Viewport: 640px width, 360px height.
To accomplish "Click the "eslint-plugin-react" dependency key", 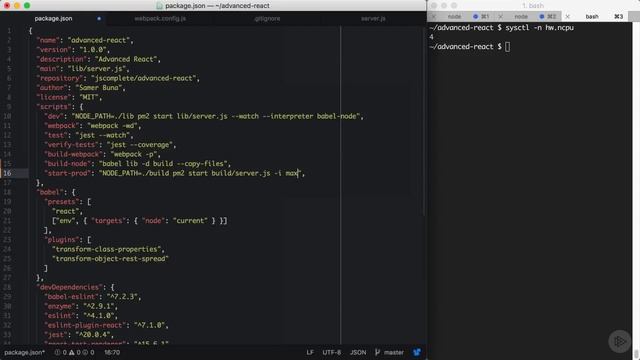I will click(x=85, y=325).
